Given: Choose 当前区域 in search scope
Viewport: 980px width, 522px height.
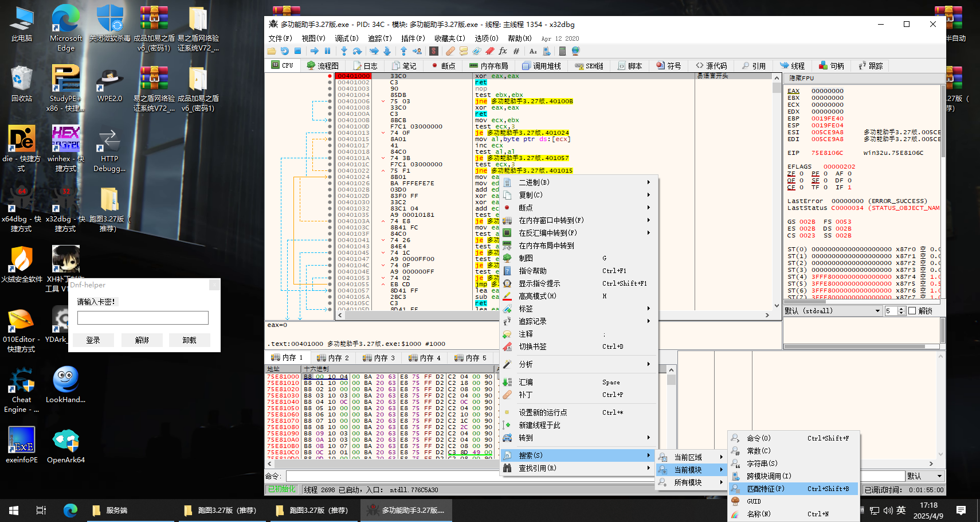Looking at the screenshot, I should (x=691, y=457).
